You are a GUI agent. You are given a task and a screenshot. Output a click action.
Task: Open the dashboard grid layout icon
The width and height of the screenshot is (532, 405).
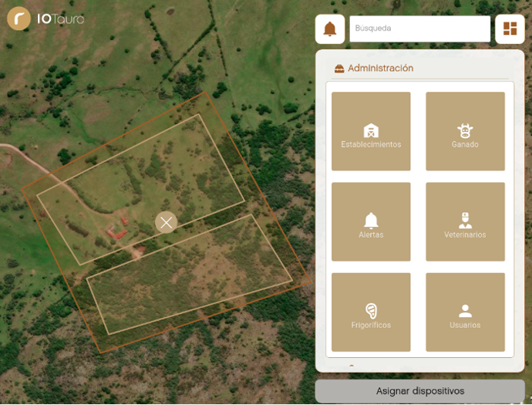pyautogui.click(x=510, y=29)
